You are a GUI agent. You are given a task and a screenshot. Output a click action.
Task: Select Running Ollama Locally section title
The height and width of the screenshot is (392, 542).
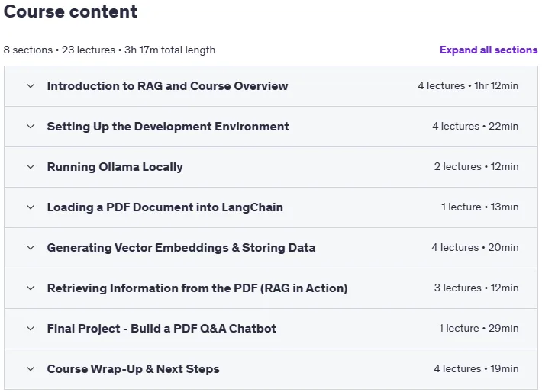tap(115, 167)
